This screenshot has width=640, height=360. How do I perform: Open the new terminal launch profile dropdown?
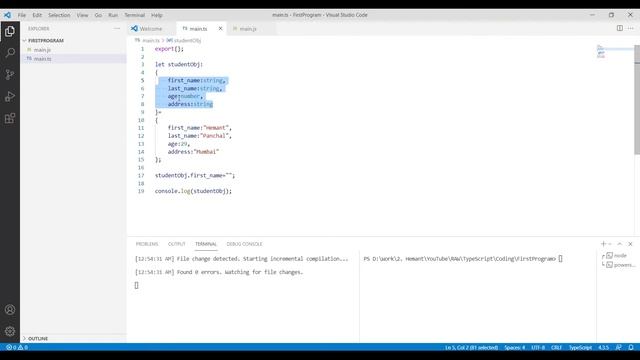pyautogui.click(x=610, y=244)
